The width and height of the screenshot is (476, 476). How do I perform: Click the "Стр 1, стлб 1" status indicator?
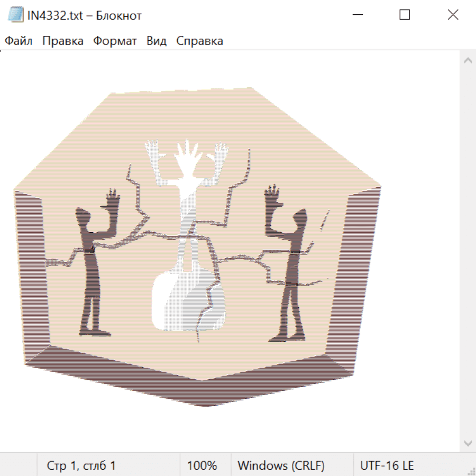point(81,465)
